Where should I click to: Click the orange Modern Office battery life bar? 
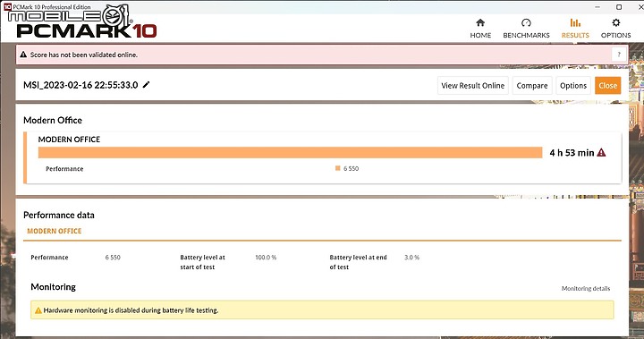point(290,152)
